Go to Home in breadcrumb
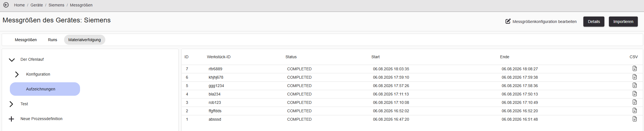 coord(19,5)
